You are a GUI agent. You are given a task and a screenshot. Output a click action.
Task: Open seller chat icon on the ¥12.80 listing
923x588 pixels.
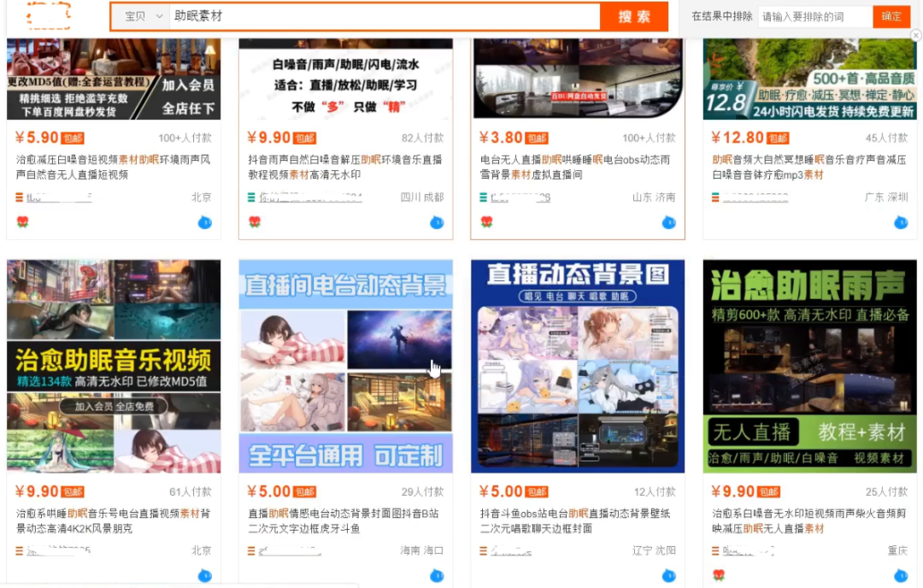[x=901, y=223]
